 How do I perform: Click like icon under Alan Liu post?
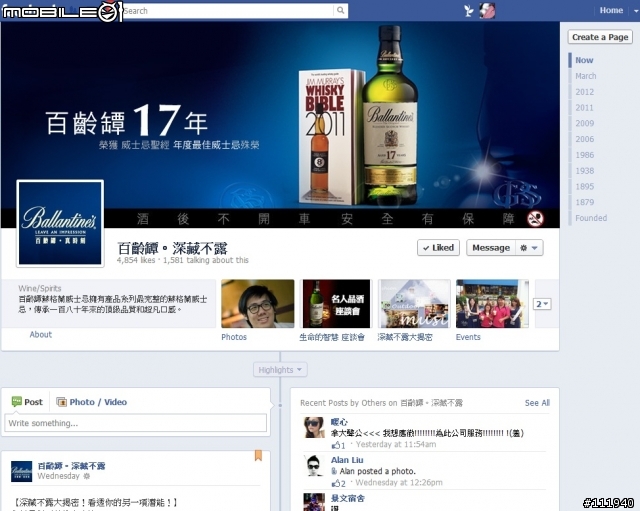(336, 483)
